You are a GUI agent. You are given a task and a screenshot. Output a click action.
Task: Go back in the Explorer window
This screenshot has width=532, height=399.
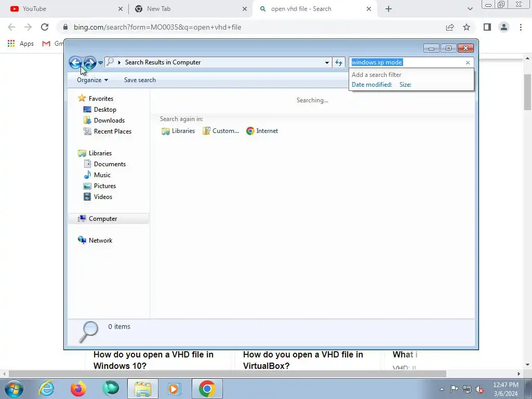point(75,62)
